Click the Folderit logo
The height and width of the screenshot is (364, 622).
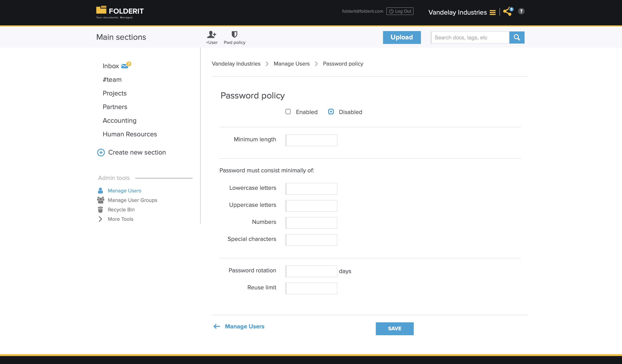[120, 12]
